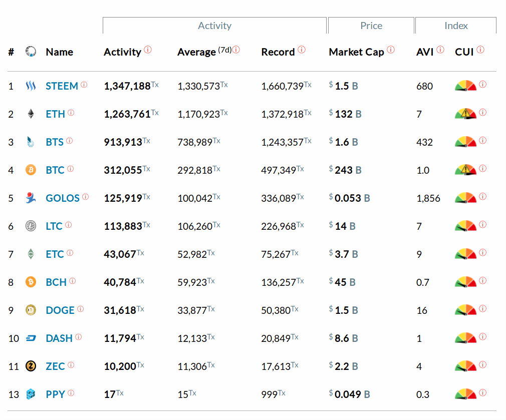Open the info icon beside Average (7d) header
The height and width of the screenshot is (420, 506).
coord(236,50)
